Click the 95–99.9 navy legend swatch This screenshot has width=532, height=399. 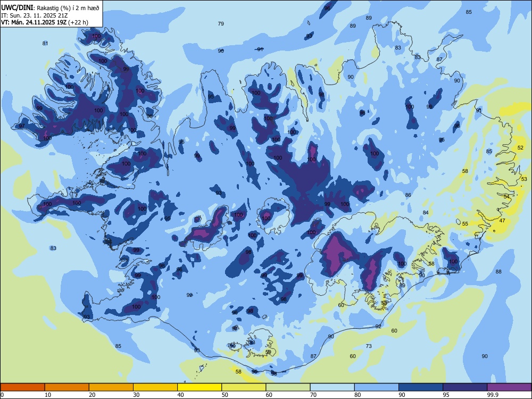[465, 387]
